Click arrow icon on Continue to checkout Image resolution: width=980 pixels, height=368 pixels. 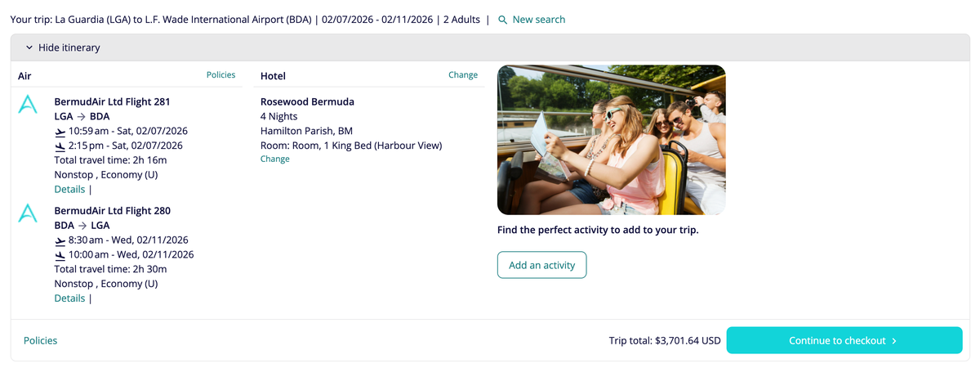tap(894, 341)
